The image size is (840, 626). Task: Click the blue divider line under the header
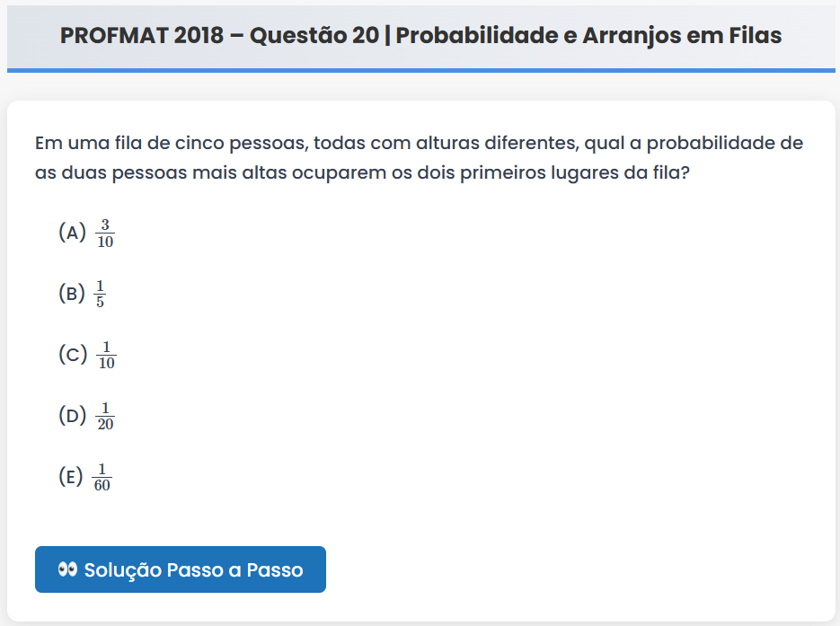click(x=420, y=69)
